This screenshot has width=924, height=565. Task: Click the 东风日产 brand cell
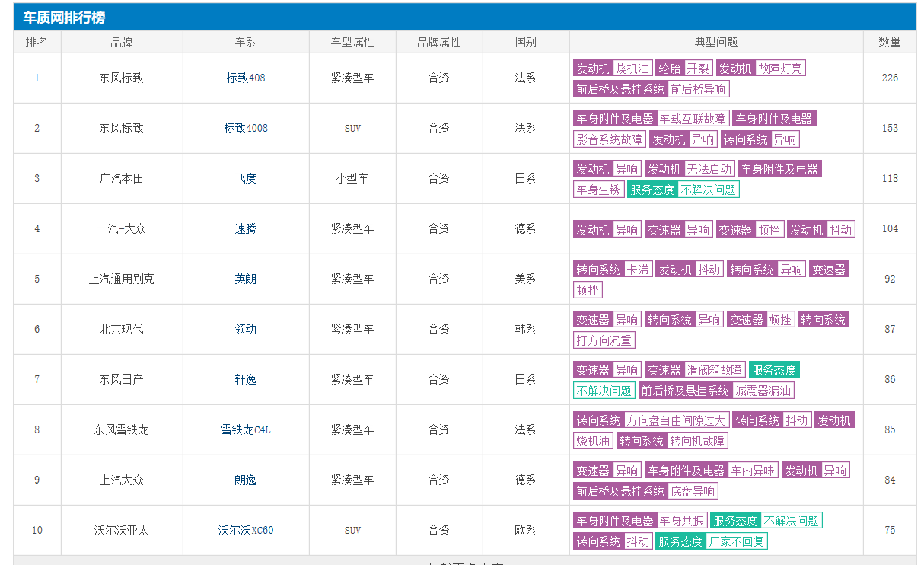tap(122, 379)
